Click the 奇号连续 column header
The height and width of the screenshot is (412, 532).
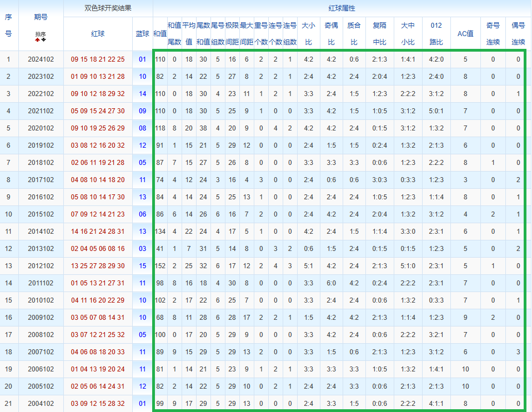tap(493, 34)
